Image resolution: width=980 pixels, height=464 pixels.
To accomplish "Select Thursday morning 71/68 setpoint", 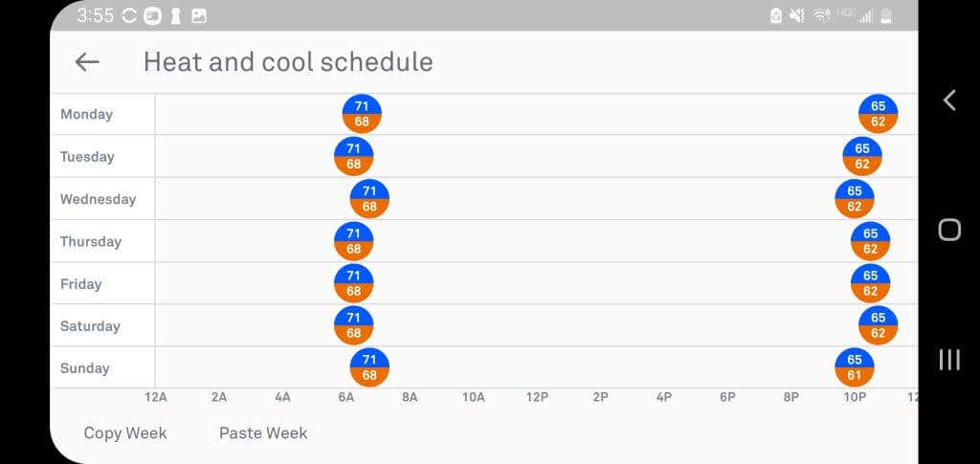I will coord(354,241).
